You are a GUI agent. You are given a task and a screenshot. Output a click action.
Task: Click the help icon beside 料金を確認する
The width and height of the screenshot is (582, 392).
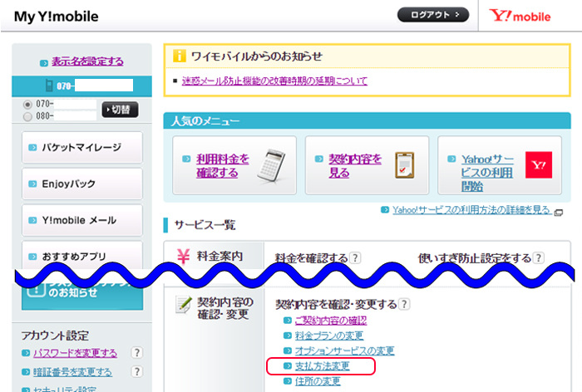click(355, 258)
